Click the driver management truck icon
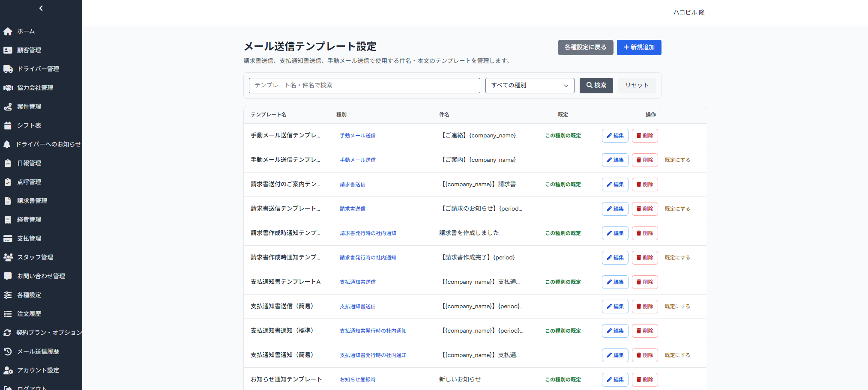 click(8, 69)
